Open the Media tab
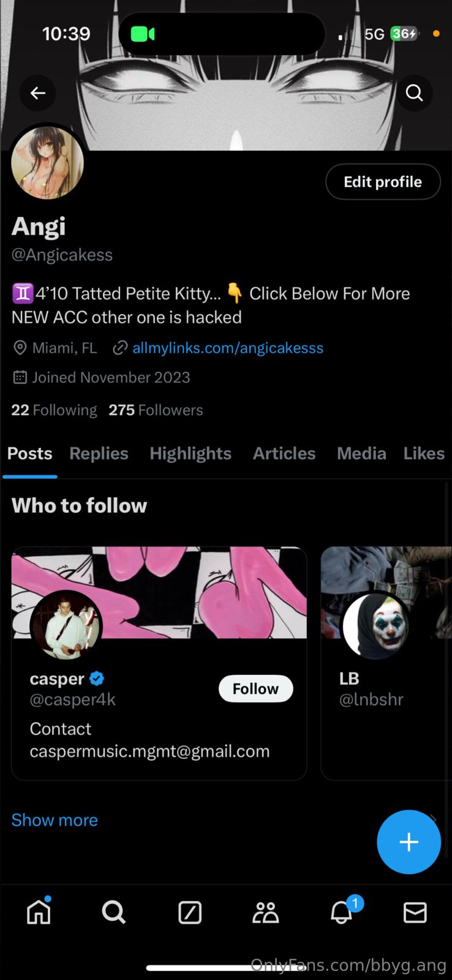The image size is (452, 980). point(361,453)
